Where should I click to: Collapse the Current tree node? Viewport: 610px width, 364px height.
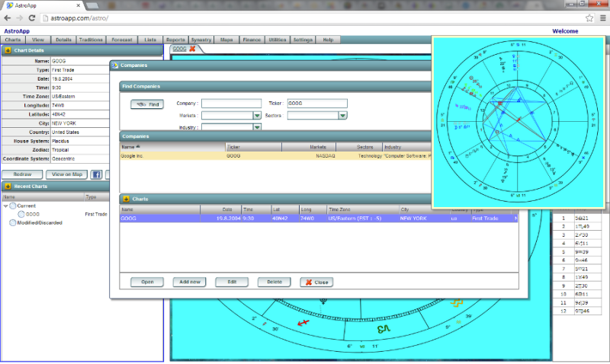(x=6, y=206)
